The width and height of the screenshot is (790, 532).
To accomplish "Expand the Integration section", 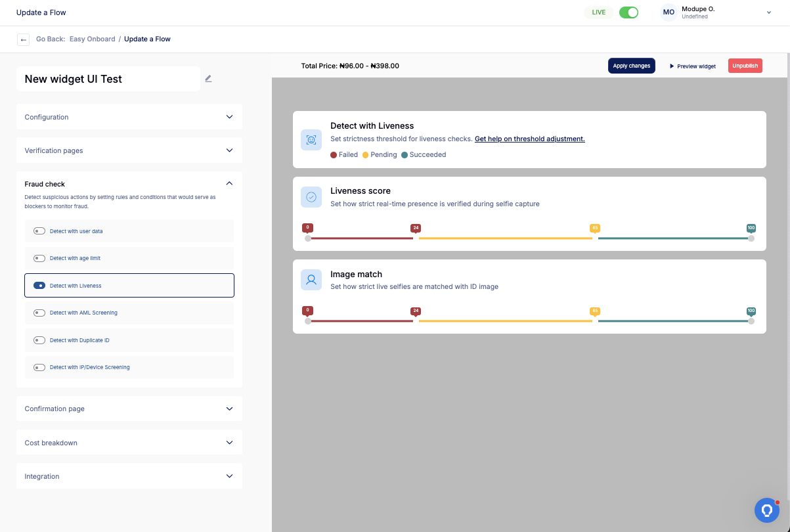I will pyautogui.click(x=129, y=476).
